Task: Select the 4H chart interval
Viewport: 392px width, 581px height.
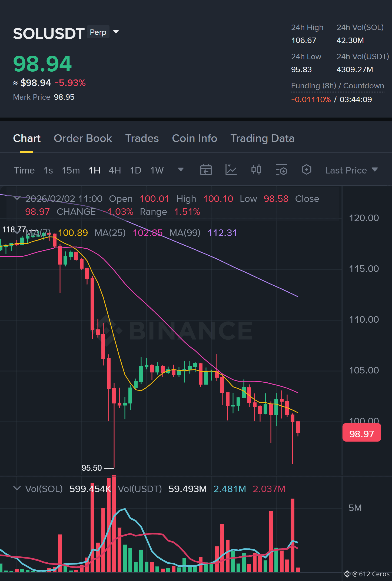Action: (x=115, y=170)
